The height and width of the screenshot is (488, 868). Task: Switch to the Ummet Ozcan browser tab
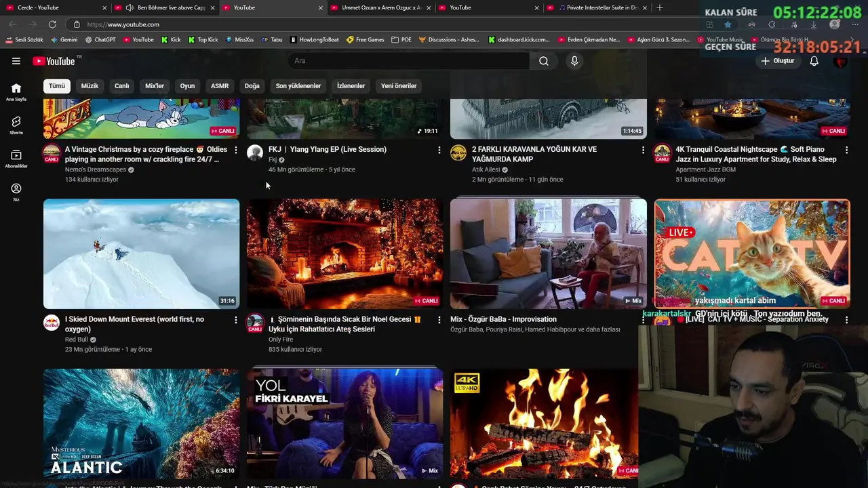380,7
